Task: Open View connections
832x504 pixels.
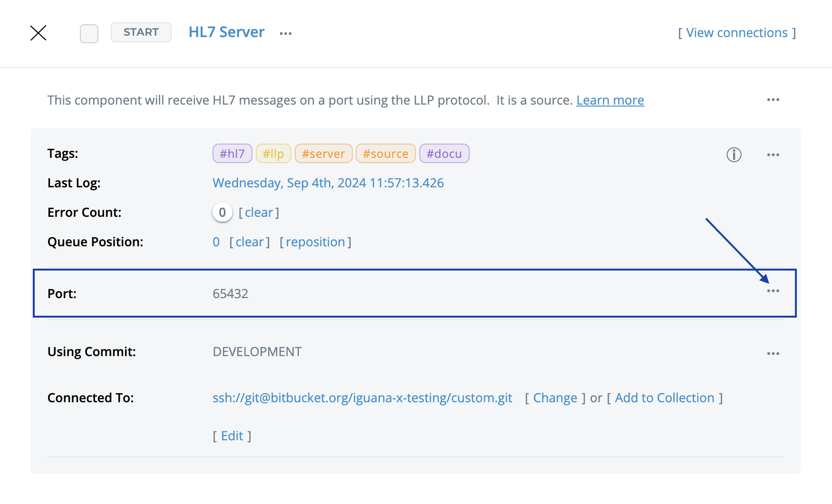Action: click(736, 32)
